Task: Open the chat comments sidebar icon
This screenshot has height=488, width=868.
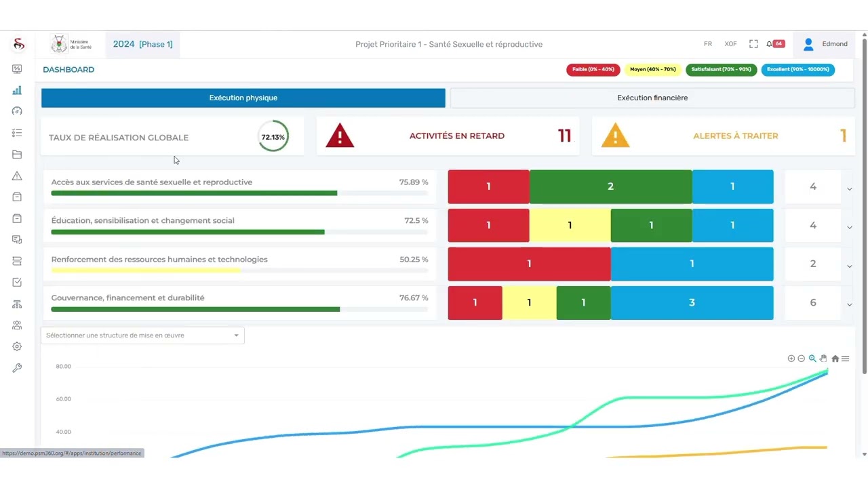Action: tap(17, 239)
